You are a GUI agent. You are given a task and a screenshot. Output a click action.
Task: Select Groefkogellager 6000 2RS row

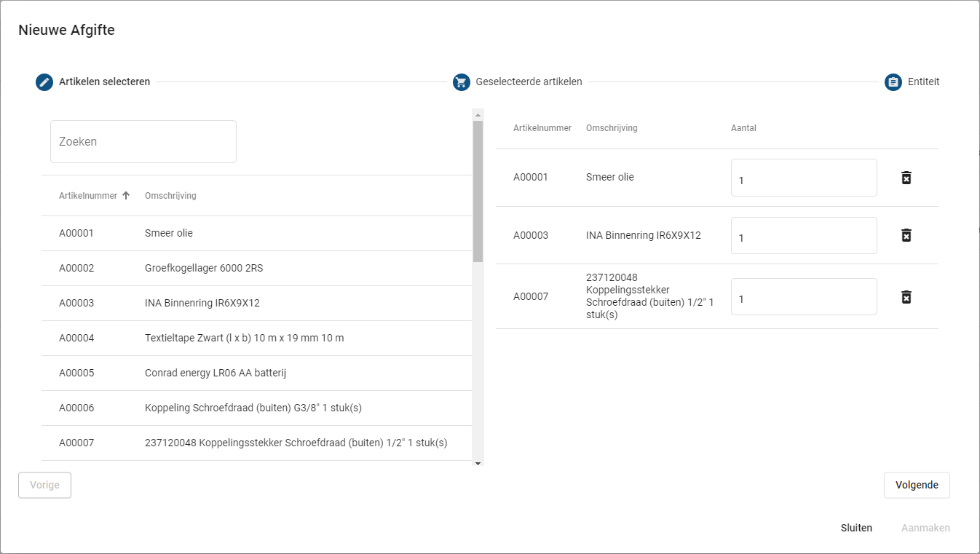204,269
